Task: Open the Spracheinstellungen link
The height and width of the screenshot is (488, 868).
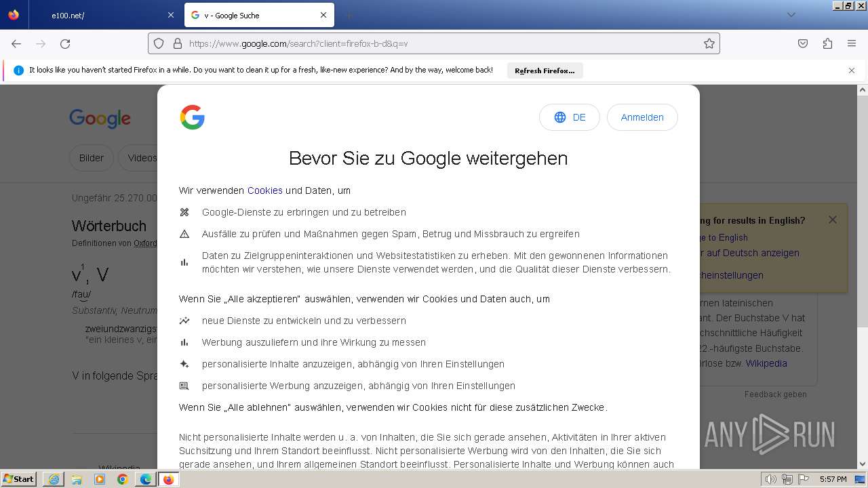Action: coord(732,275)
